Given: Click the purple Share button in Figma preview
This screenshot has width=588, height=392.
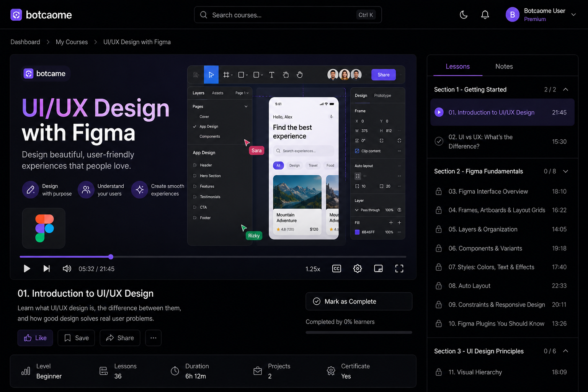Looking at the screenshot, I should (x=384, y=75).
